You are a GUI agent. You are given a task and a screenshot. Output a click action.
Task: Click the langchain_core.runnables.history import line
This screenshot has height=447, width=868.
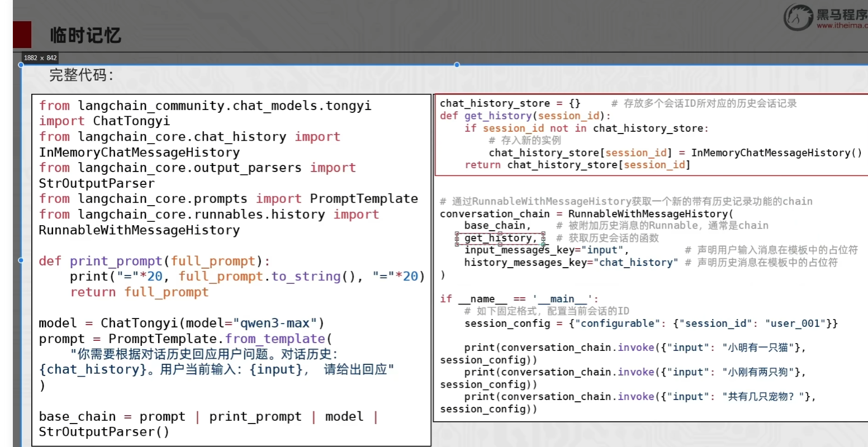click(209, 215)
